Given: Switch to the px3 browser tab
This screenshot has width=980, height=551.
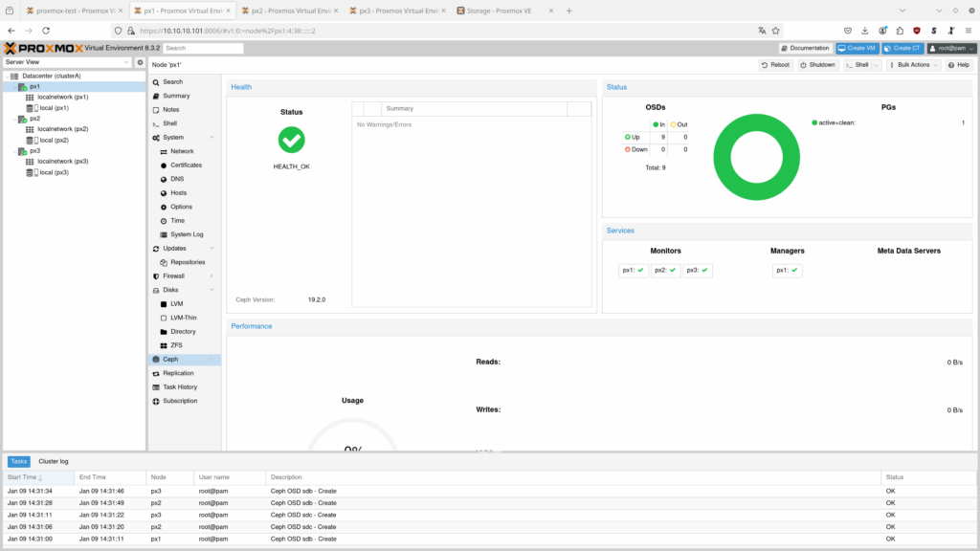Looking at the screenshot, I should (x=397, y=11).
